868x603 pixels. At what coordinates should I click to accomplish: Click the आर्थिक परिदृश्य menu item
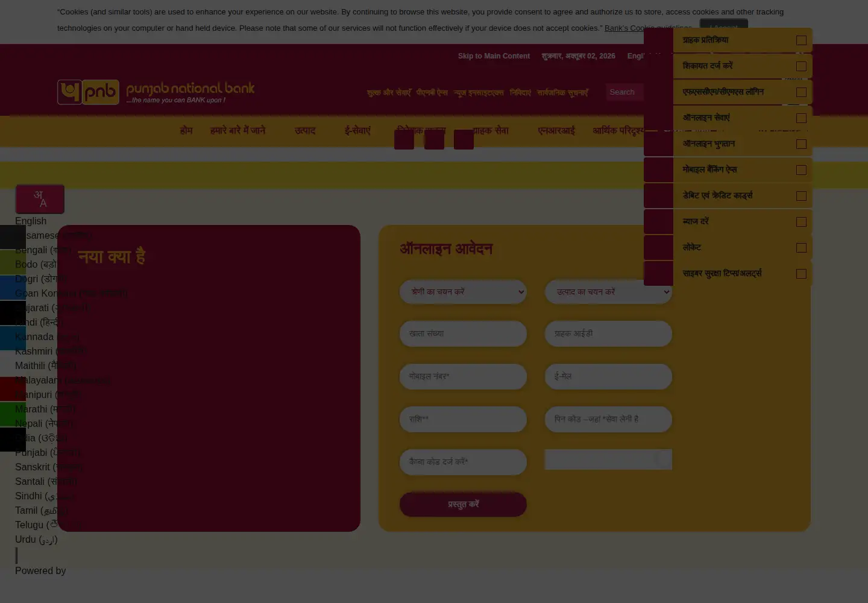(x=618, y=130)
